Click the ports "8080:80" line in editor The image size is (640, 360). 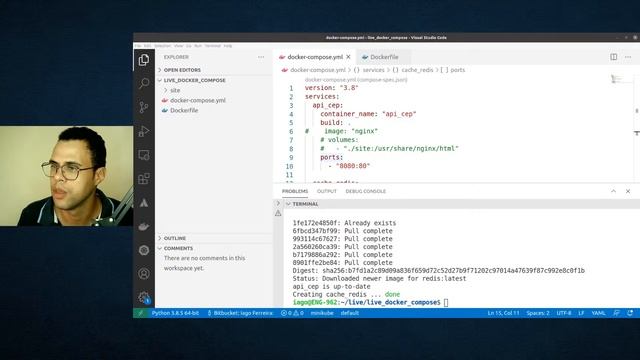349,166
